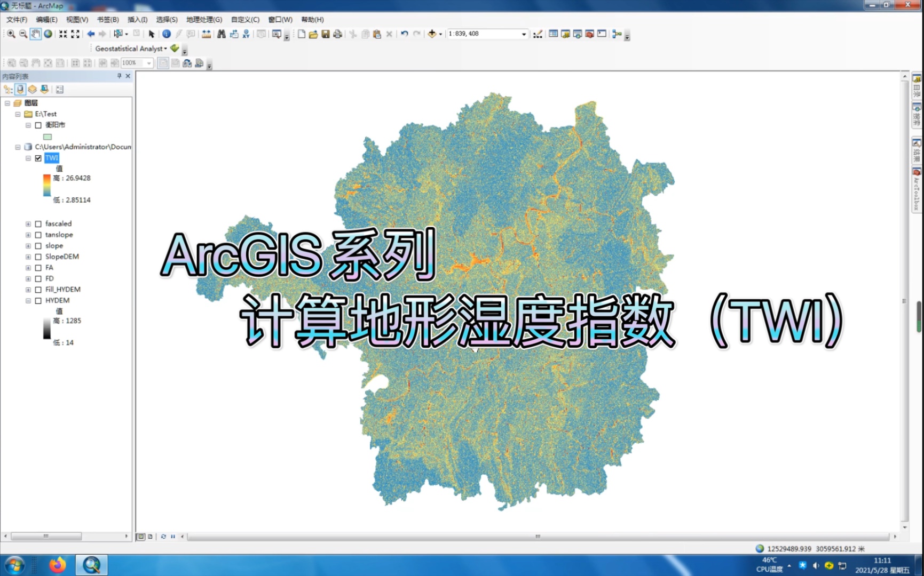Image resolution: width=924 pixels, height=576 pixels.
Task: Switch to List By Source view
Action: click(x=20, y=89)
